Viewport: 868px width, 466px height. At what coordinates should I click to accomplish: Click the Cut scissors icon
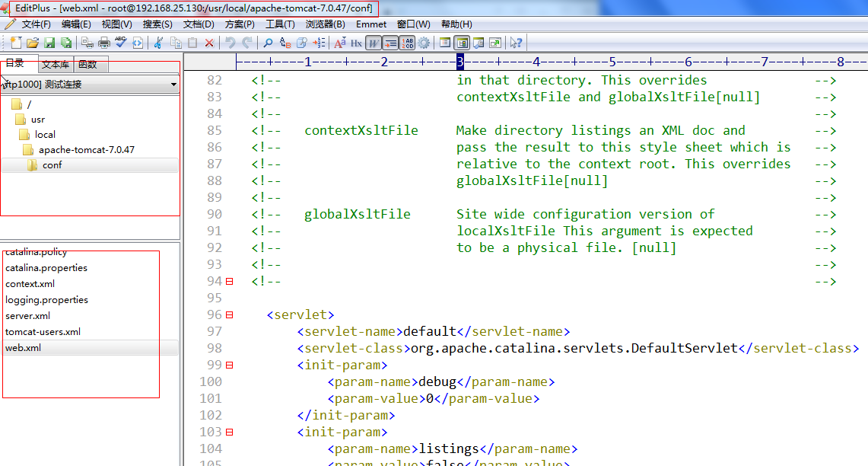pyautogui.click(x=158, y=43)
